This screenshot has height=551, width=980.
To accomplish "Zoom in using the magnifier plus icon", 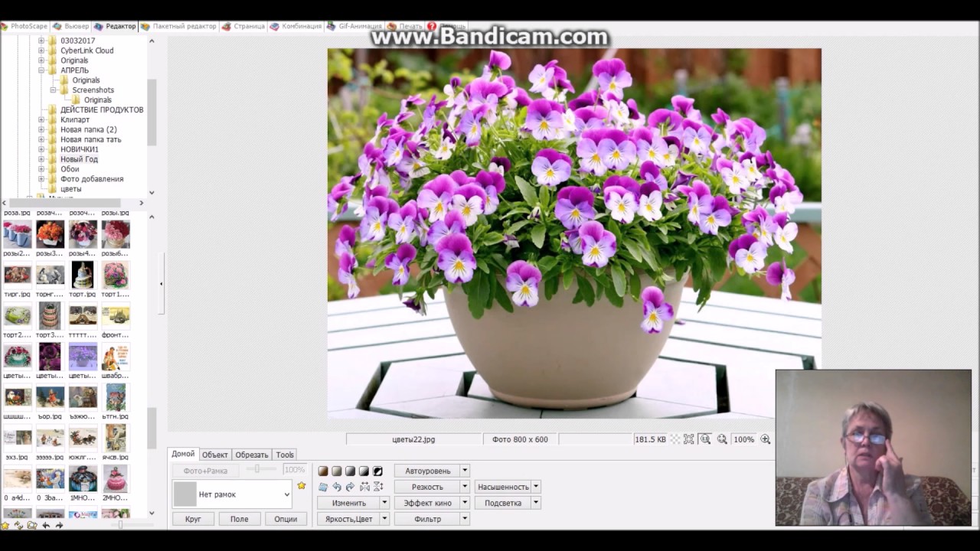I will click(x=765, y=439).
